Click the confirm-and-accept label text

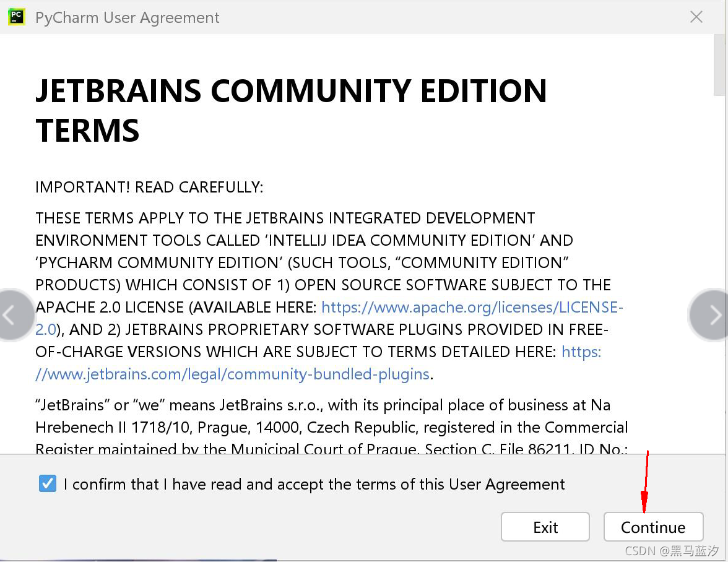coord(314,484)
